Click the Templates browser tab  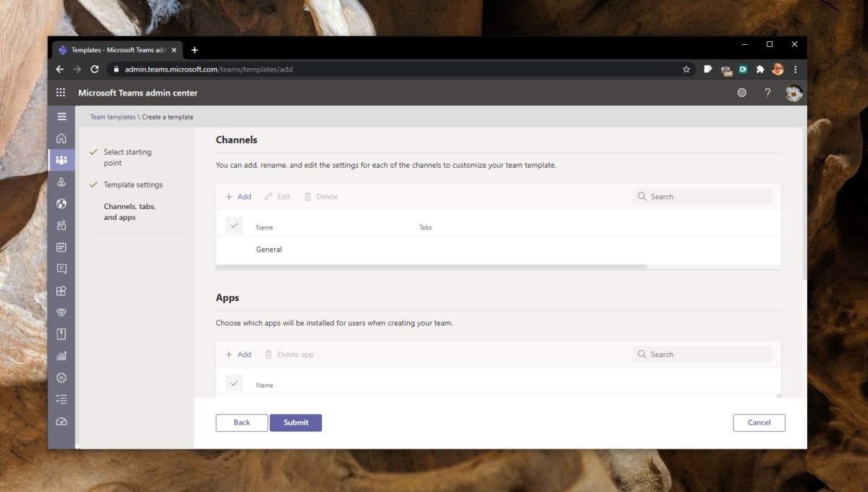(x=118, y=50)
